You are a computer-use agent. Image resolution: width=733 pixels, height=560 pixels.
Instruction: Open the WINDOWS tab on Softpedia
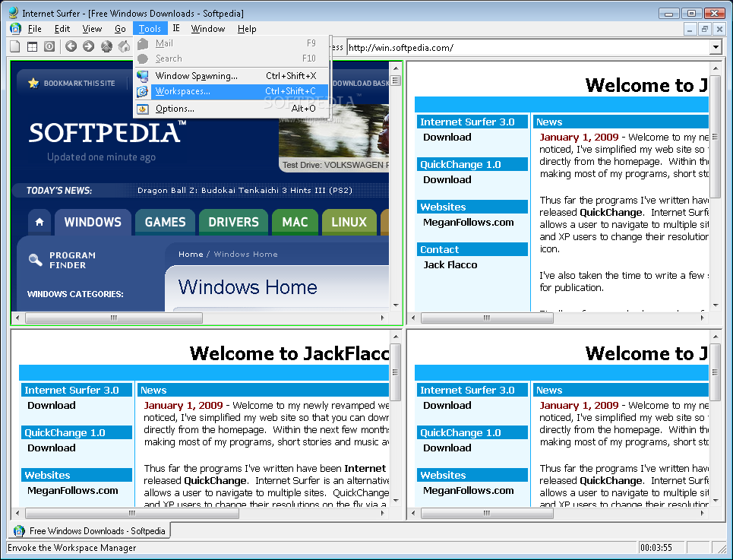pyautogui.click(x=93, y=222)
